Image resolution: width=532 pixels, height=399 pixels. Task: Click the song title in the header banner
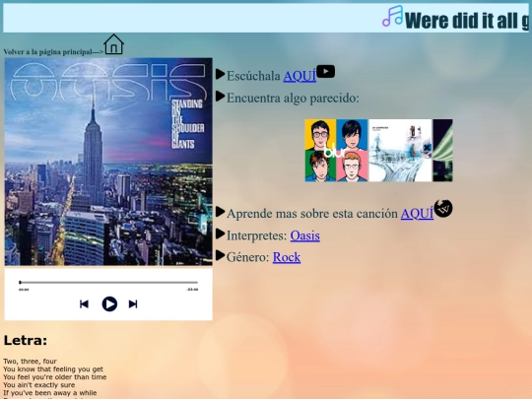[x=467, y=21]
